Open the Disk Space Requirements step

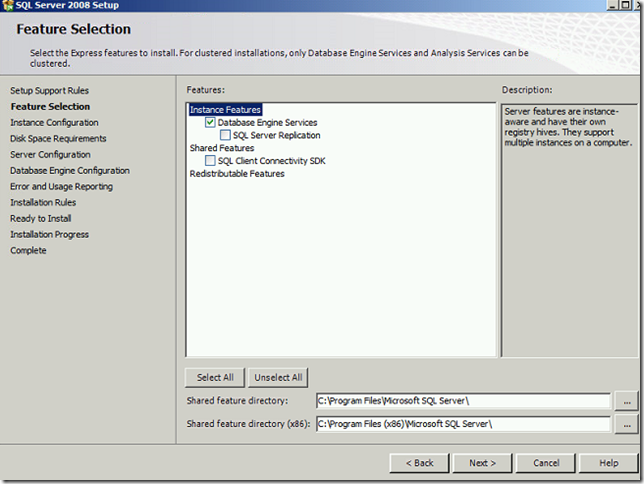click(x=58, y=138)
